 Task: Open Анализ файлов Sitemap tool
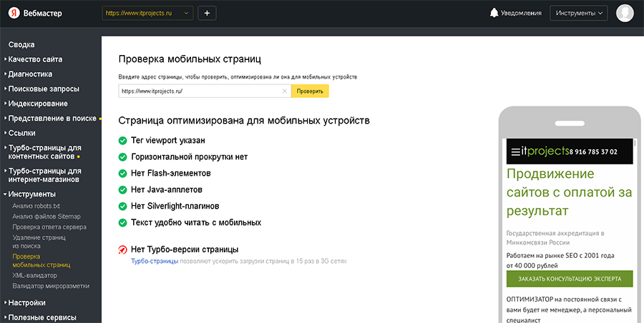coord(47,217)
